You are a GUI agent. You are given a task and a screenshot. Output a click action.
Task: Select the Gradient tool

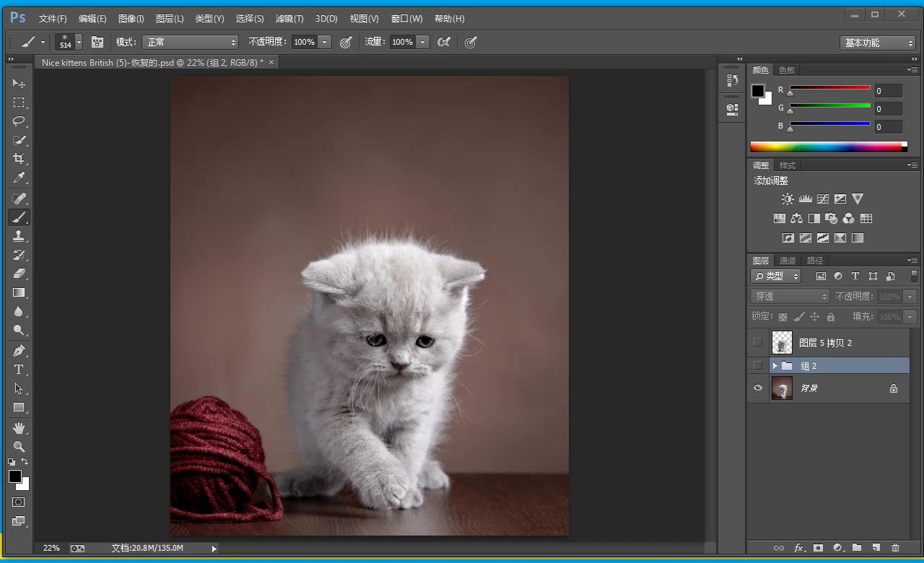coord(19,292)
